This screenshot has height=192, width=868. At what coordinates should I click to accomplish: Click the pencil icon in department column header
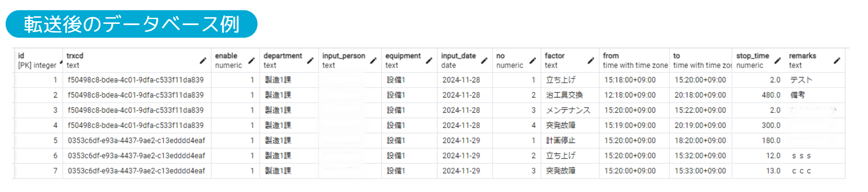tap(310, 61)
